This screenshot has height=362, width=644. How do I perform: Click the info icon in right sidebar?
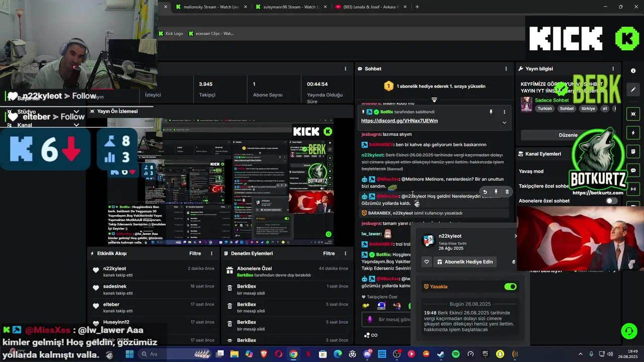[633, 71]
